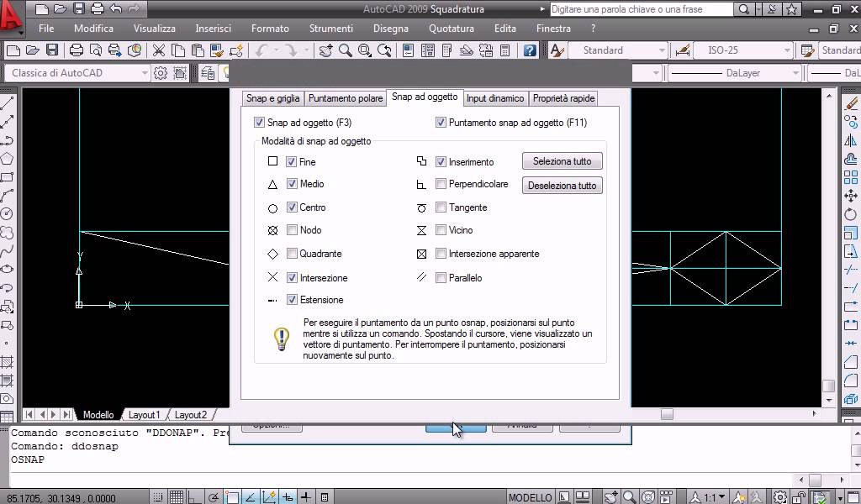Open the File menu

point(46,28)
